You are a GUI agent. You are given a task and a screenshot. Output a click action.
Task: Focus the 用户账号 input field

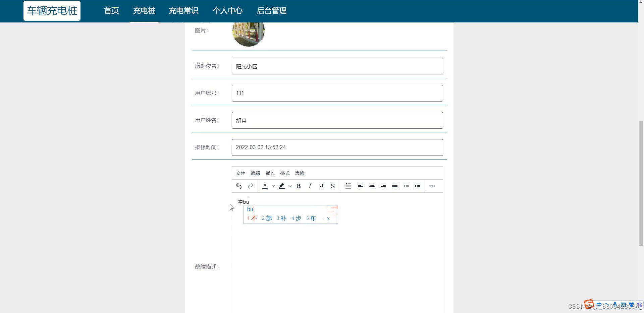(x=337, y=93)
